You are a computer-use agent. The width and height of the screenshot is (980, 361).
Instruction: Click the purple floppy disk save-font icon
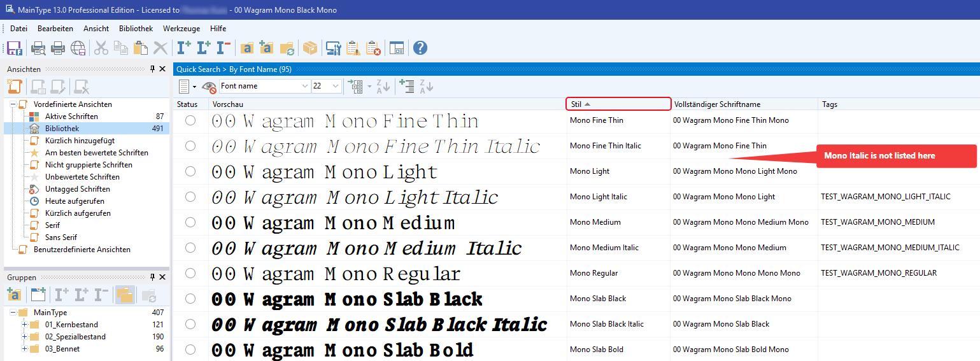pyautogui.click(x=14, y=48)
